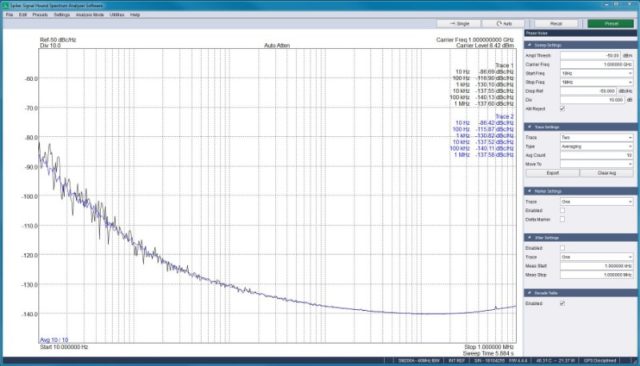Disable the Decade Table Enabled checkbox
640x366 pixels.
coord(562,304)
